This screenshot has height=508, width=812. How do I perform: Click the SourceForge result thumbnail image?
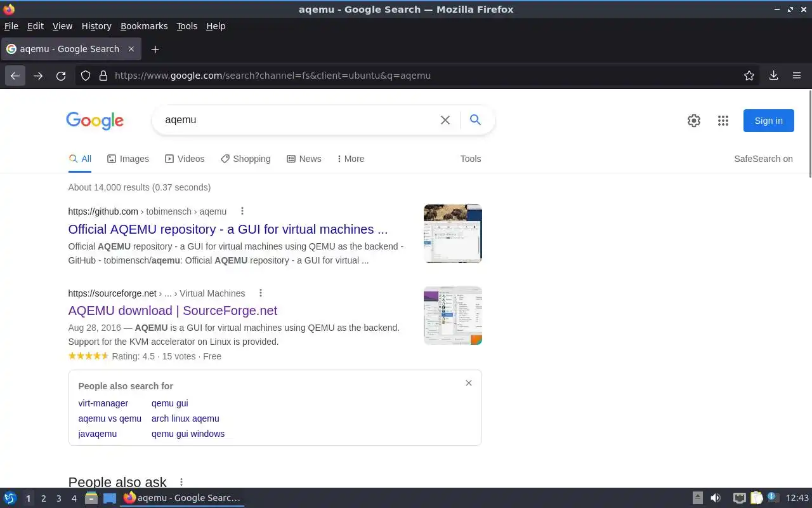point(453,316)
